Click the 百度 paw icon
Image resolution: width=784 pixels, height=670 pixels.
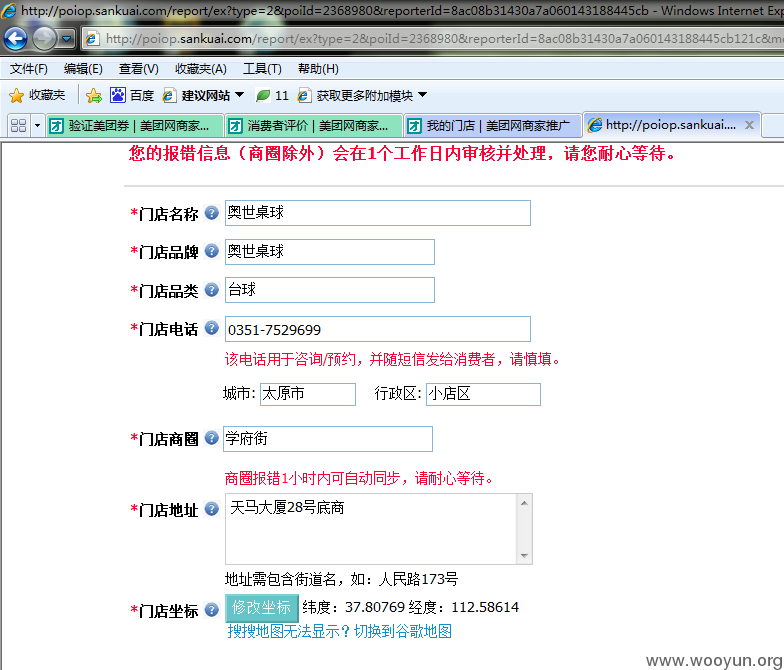[118, 95]
